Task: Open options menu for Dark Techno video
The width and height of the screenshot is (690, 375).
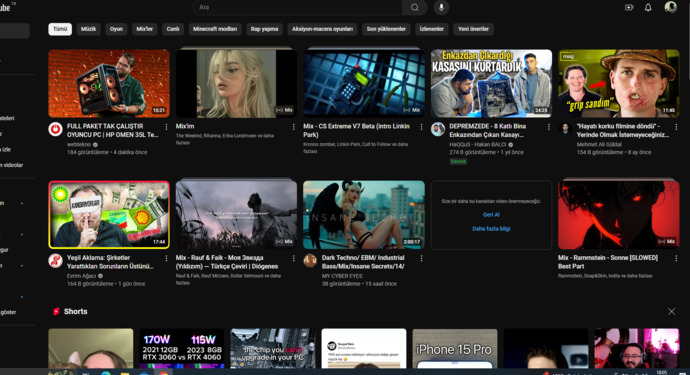Action: click(x=421, y=258)
